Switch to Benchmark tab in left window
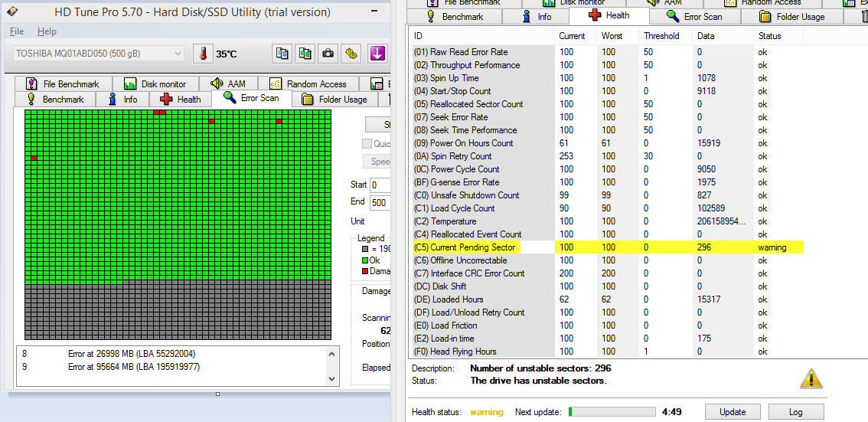868x422 pixels. 55,99
